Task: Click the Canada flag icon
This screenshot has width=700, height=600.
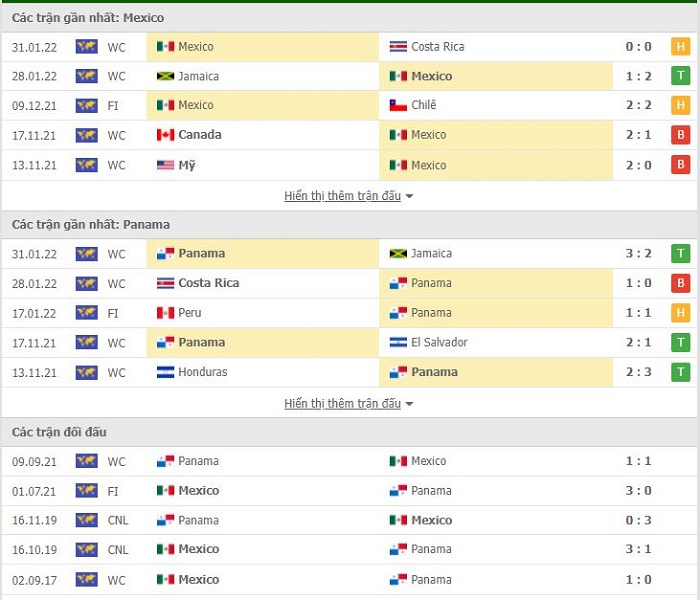Action: (x=165, y=135)
